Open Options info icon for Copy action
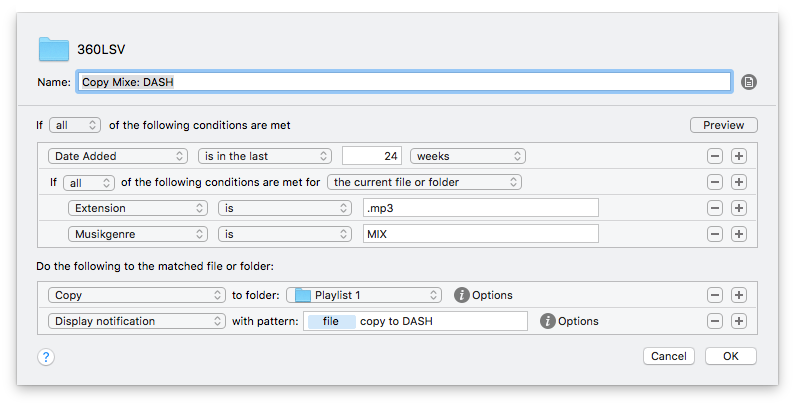This screenshot has height=406, width=795. point(462,295)
